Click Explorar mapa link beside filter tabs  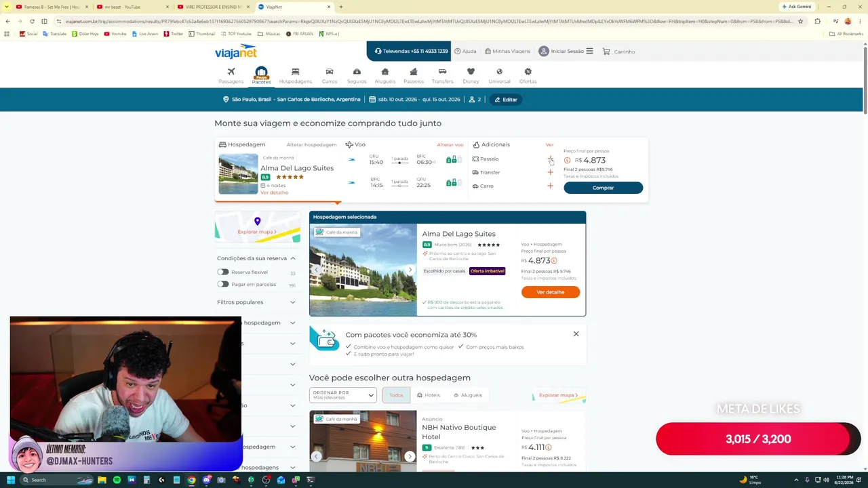[x=559, y=395]
